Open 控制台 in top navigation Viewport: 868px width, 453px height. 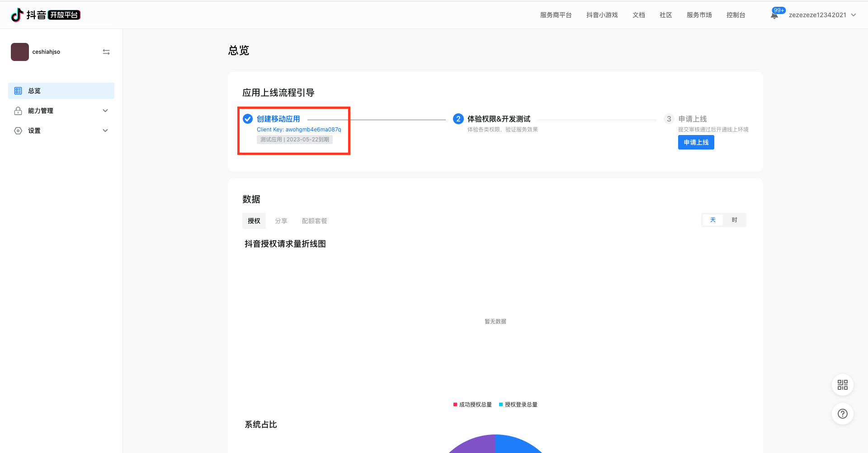pyautogui.click(x=736, y=15)
